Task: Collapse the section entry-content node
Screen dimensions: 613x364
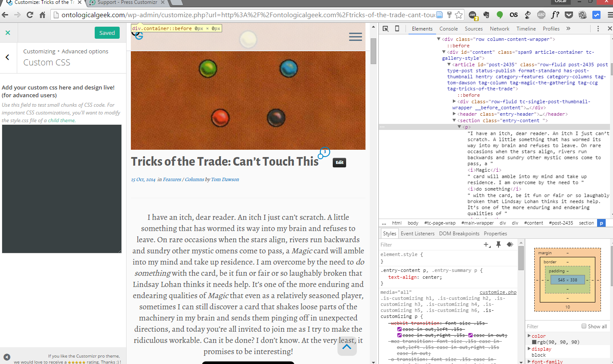Action: (x=454, y=120)
